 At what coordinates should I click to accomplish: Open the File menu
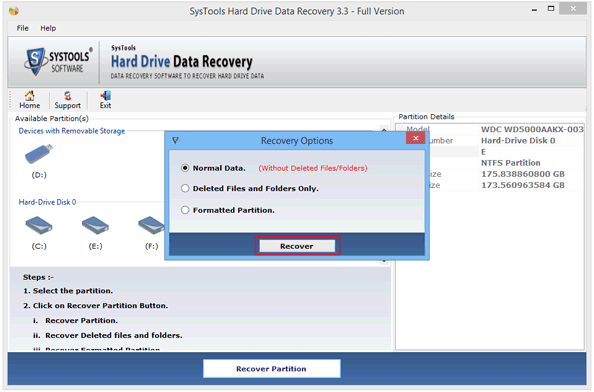click(x=22, y=28)
